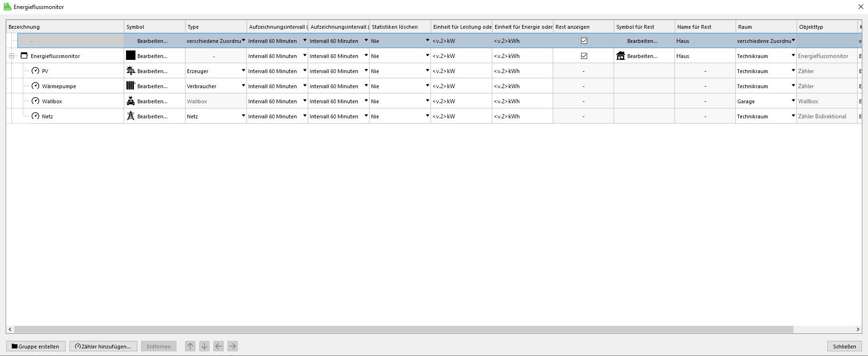
Task: Click the meter gauge icon beside Wallbox
Action: (x=35, y=101)
